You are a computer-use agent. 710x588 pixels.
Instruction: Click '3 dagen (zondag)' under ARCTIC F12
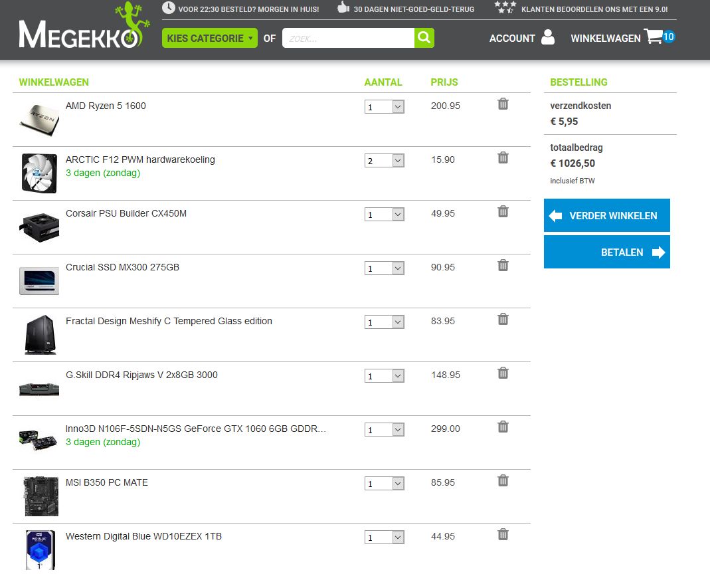[103, 173]
